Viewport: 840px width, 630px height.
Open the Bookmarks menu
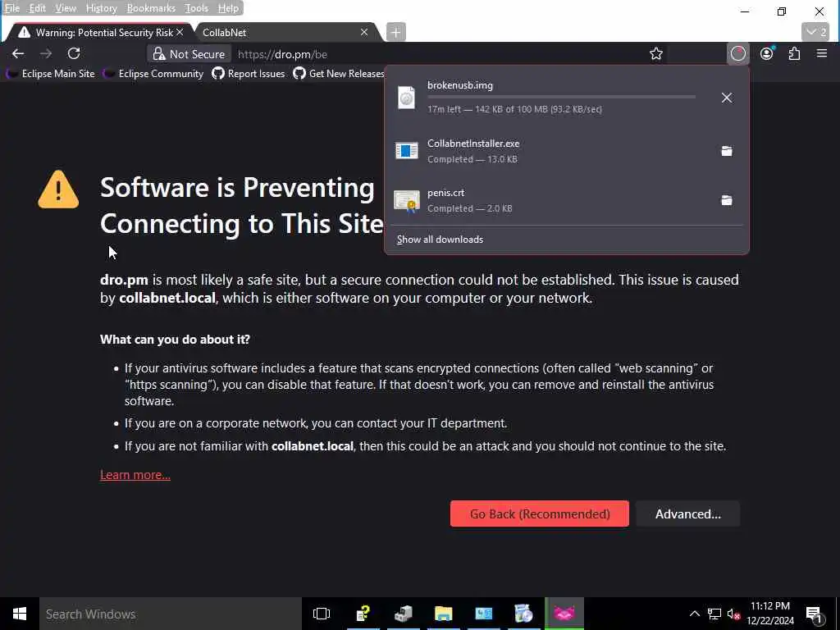tap(151, 8)
